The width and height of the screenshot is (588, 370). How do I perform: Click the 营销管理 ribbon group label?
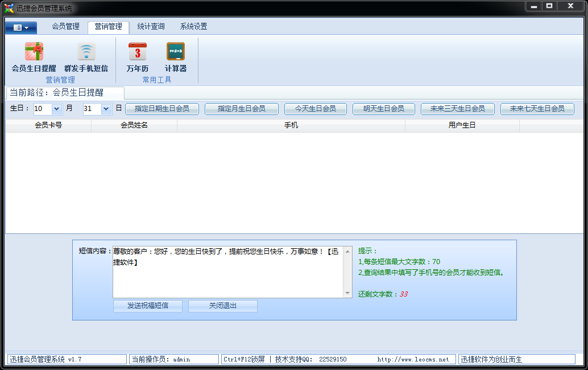pyautogui.click(x=60, y=80)
